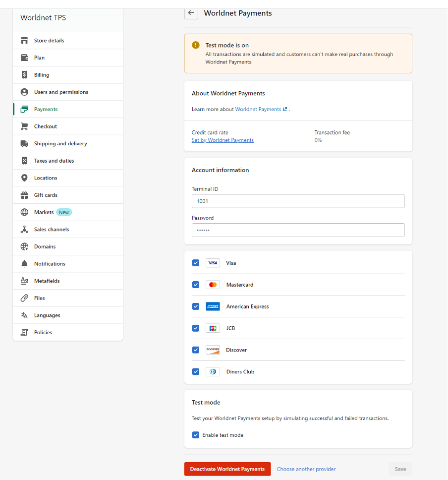Image resolution: width=448 pixels, height=480 pixels.
Task: Click Choose another provider link
Action: pos(306,469)
